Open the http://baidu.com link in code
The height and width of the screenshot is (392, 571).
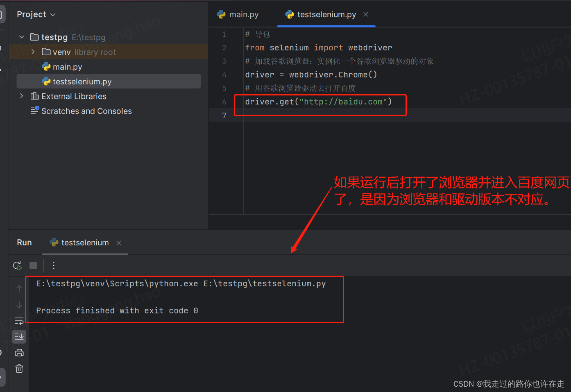click(x=343, y=102)
